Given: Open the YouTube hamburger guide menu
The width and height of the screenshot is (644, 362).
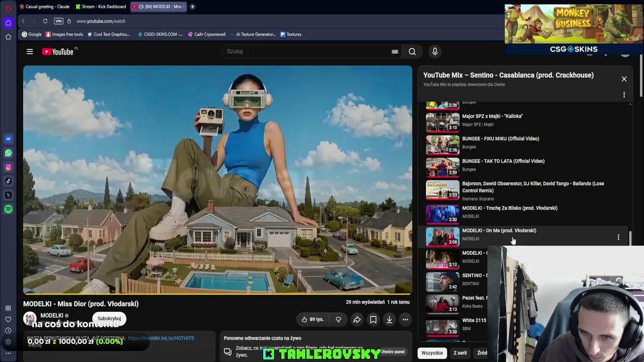Looking at the screenshot, I should [x=30, y=51].
